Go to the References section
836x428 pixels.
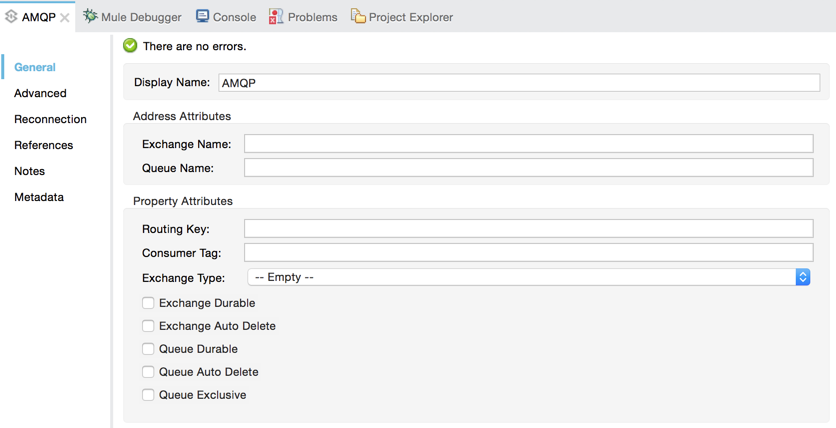click(43, 145)
